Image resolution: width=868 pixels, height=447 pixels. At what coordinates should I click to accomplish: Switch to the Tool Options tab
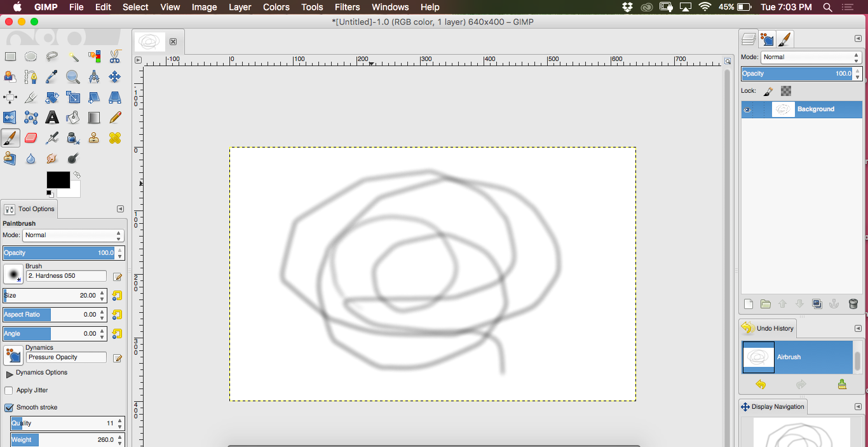[30, 209]
